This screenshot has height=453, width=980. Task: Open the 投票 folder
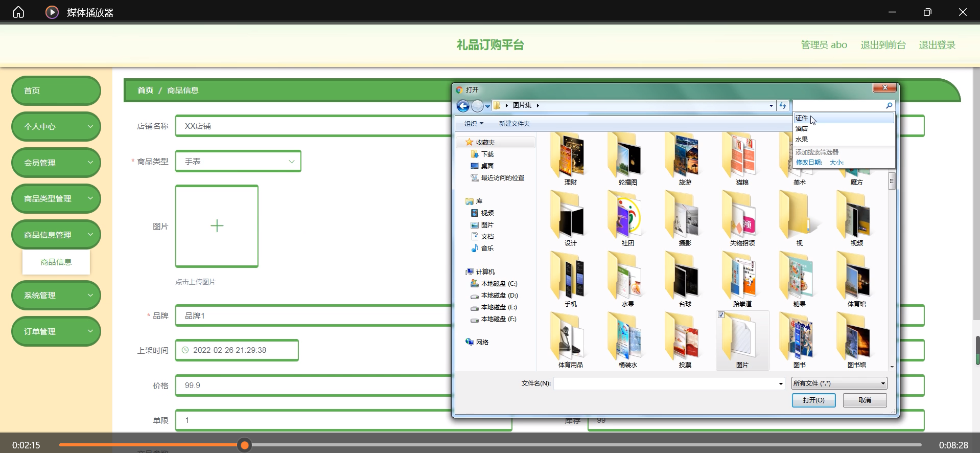click(685, 341)
